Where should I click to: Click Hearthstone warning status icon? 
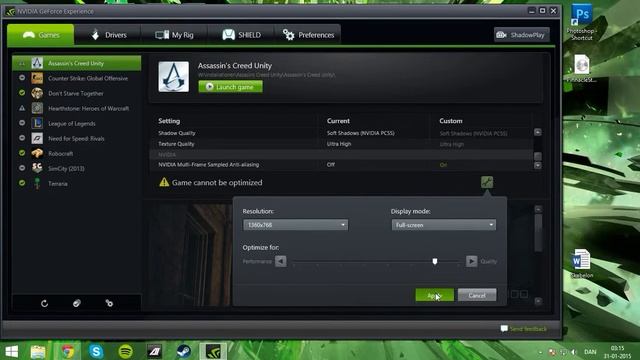tap(22, 108)
